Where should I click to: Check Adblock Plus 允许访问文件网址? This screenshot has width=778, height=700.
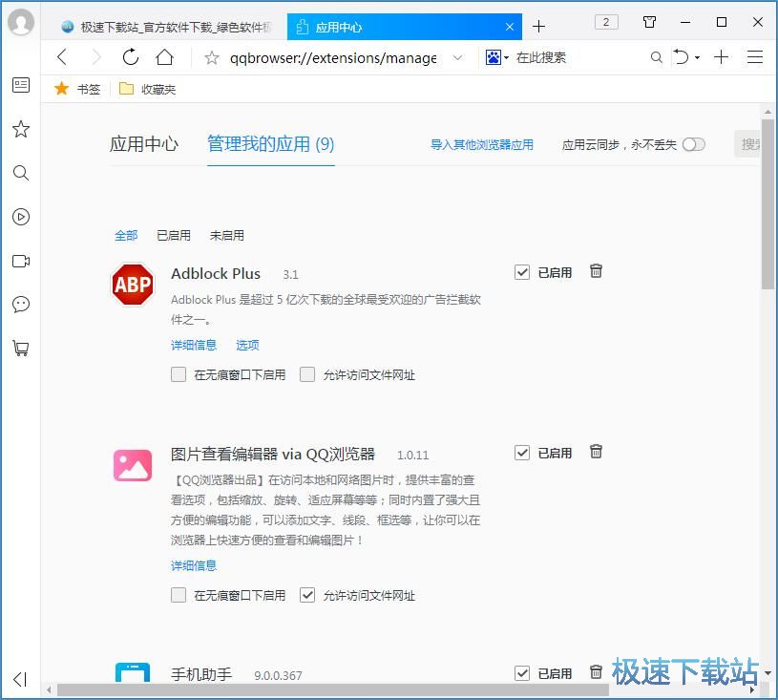(x=307, y=374)
